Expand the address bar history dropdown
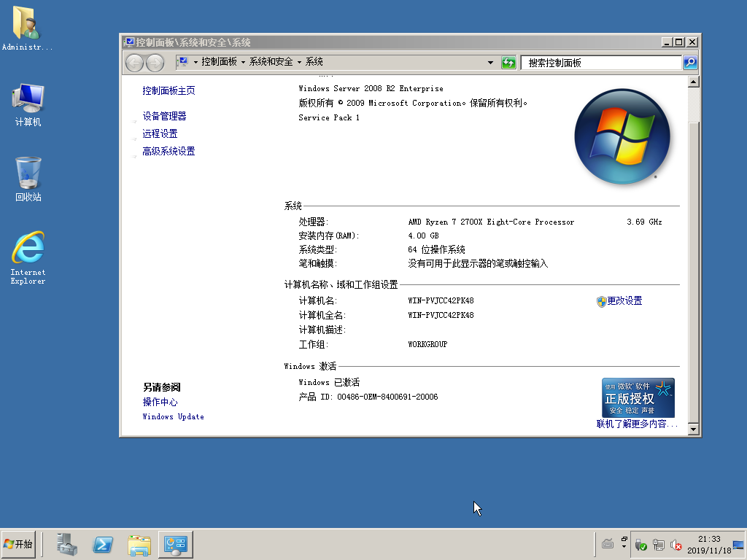 [489, 62]
